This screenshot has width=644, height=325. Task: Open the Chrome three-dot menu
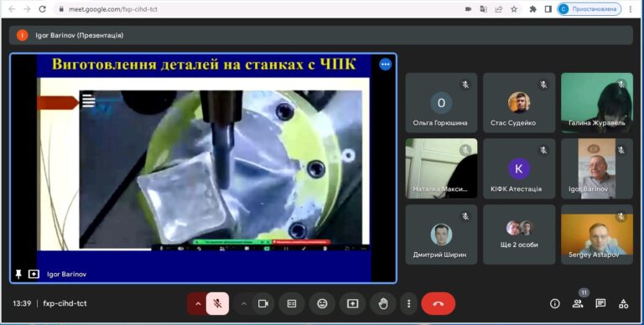click(631, 9)
